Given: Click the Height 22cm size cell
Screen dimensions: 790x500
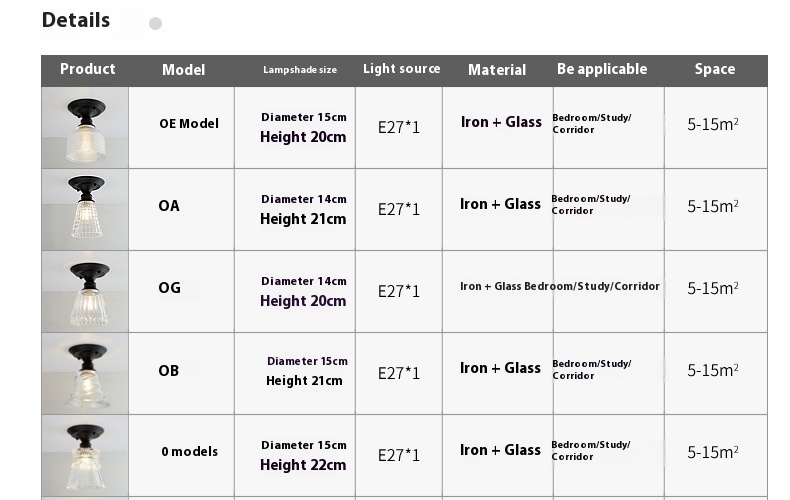Looking at the screenshot, I should 303,465.
